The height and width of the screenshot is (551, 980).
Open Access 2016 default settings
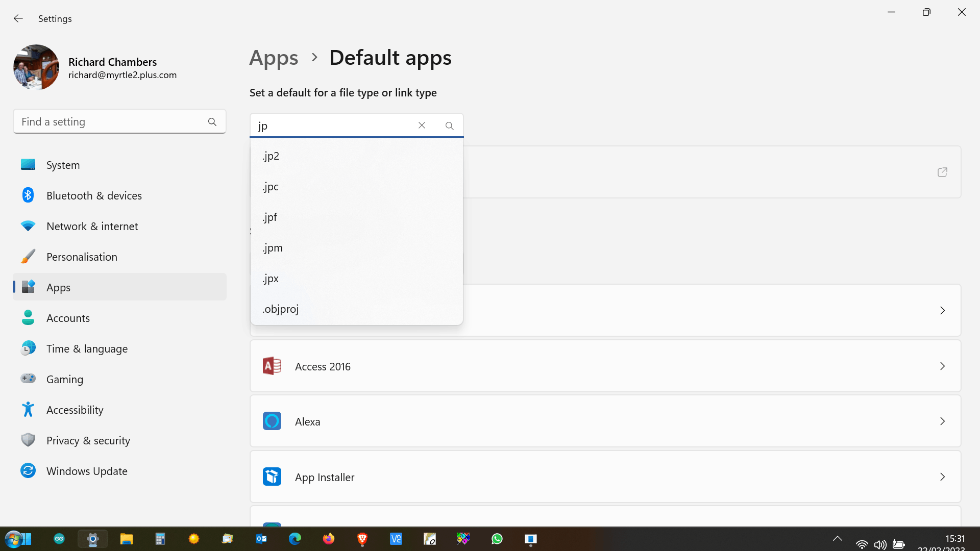[605, 366]
